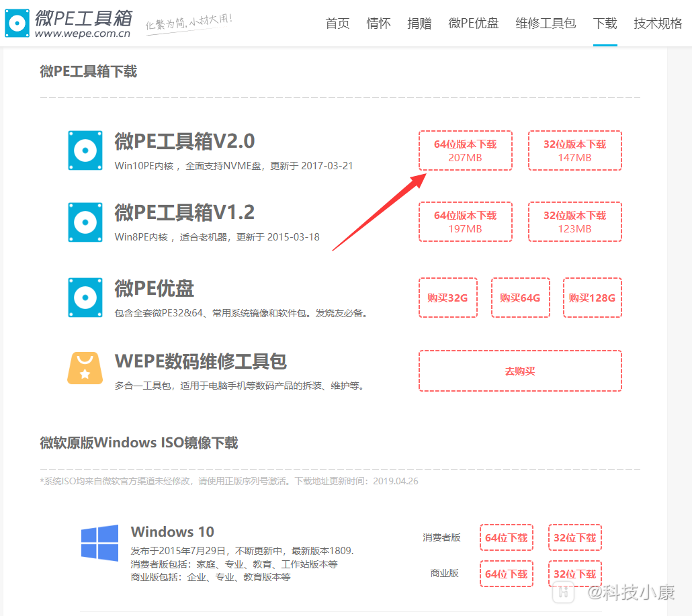Image resolution: width=692 pixels, height=616 pixels.
Task: Click the 微PE工具箱下载 section heading
Action: tap(88, 71)
